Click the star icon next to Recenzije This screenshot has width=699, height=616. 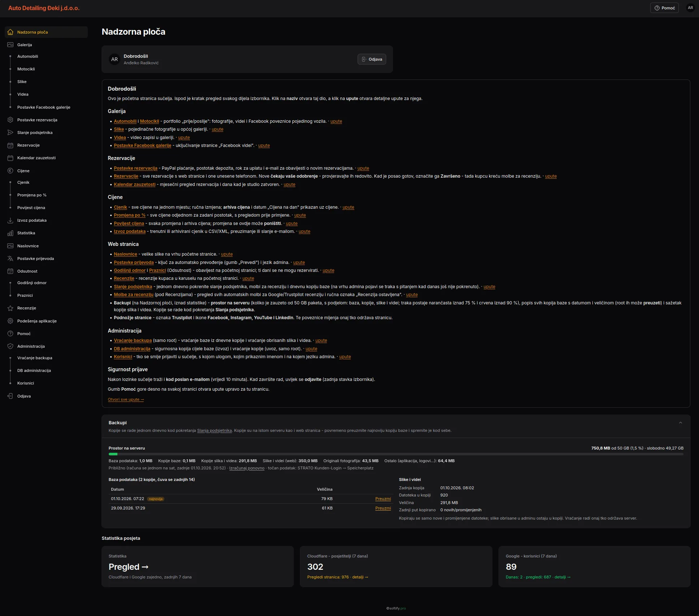[10, 308]
